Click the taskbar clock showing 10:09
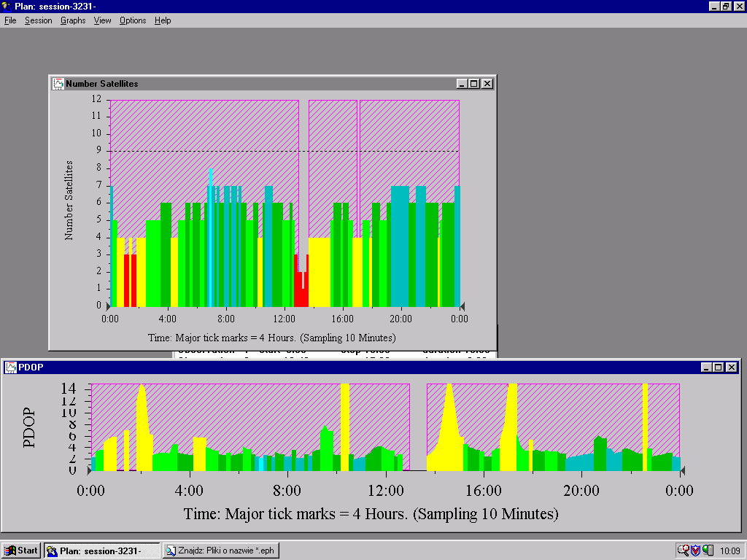Screen dimensions: 747x560 [729, 551]
